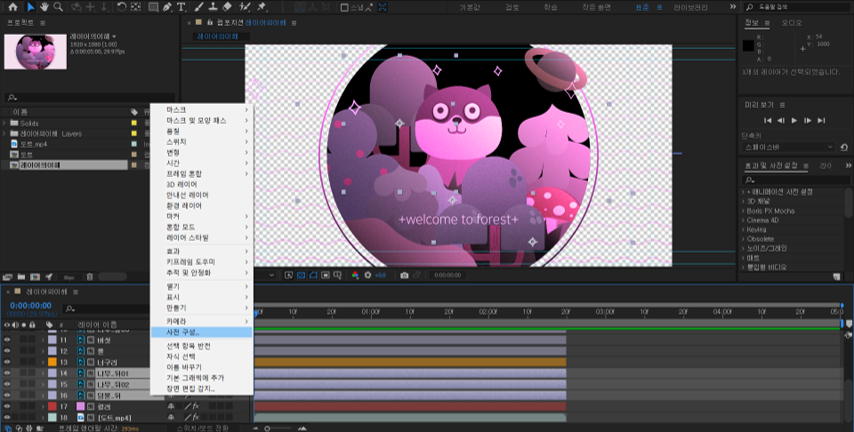
Task: Open the 마스크 submenu in context menu
Action: coord(201,109)
